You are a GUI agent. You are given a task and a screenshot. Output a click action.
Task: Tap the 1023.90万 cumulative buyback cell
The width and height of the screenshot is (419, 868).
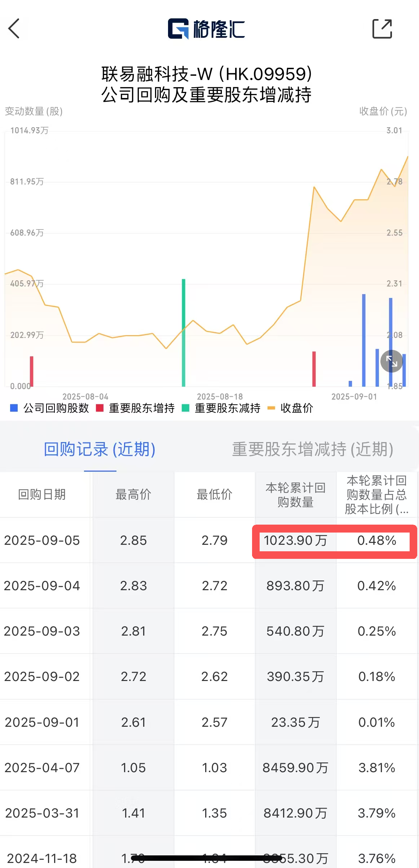[296, 540]
